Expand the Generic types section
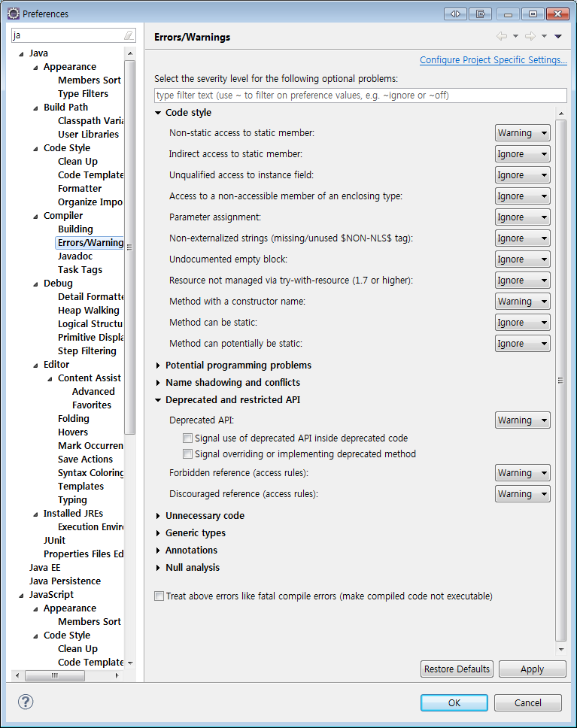577x728 pixels. 158,533
